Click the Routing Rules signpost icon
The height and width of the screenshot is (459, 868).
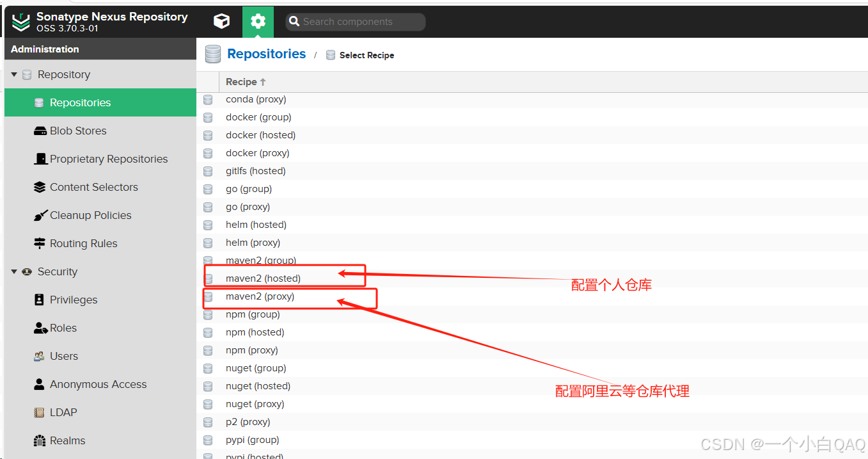[x=40, y=243]
